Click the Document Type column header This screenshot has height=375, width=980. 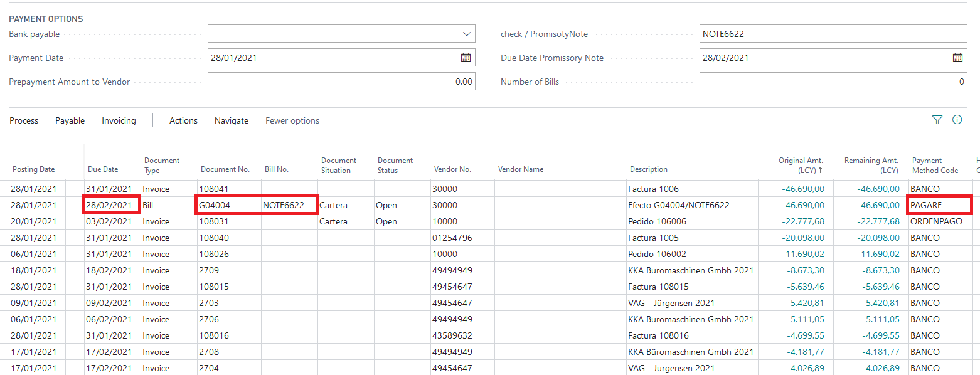coord(162,165)
